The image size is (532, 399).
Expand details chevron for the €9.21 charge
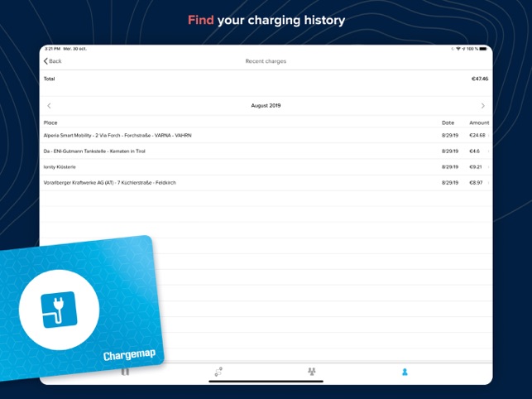(x=489, y=166)
